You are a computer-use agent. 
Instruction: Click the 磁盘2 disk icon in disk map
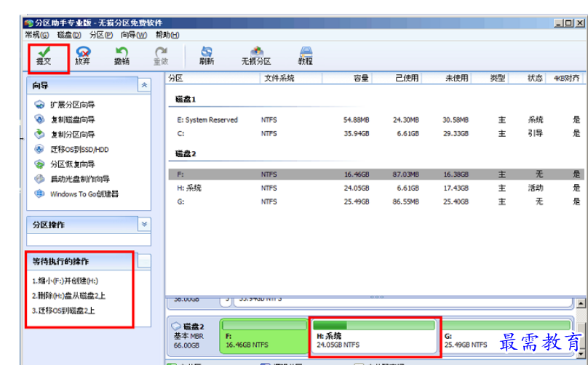[x=176, y=326]
